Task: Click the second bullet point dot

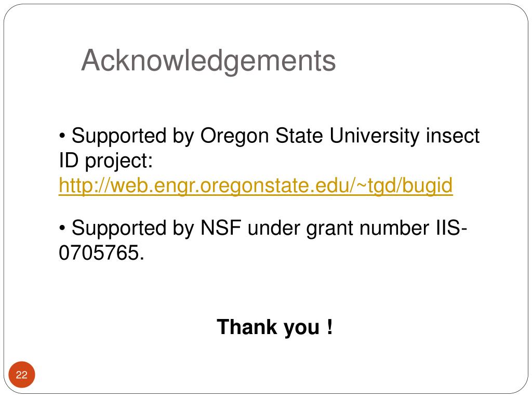Action: coord(62,229)
